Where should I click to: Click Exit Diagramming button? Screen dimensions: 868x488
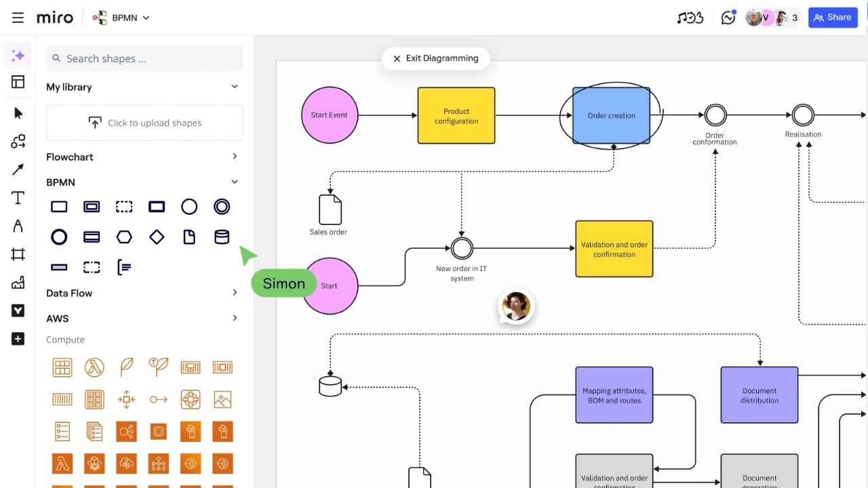pos(435,58)
